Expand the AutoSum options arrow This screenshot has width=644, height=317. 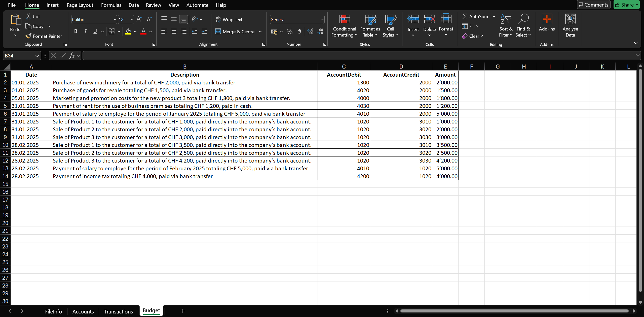point(494,17)
